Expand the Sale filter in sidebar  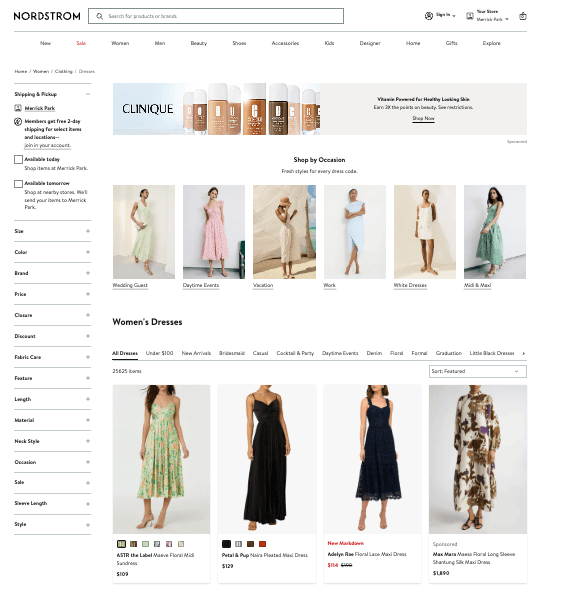coord(88,483)
